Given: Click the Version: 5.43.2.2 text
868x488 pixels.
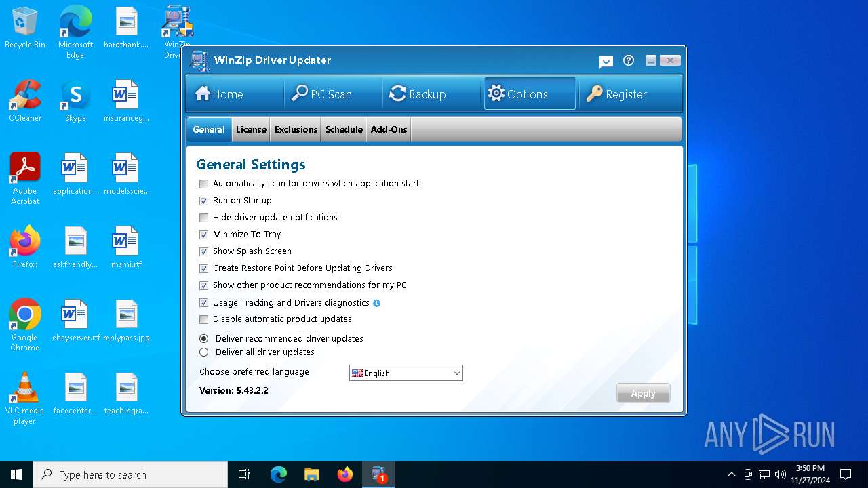Looking at the screenshot, I should [x=234, y=390].
